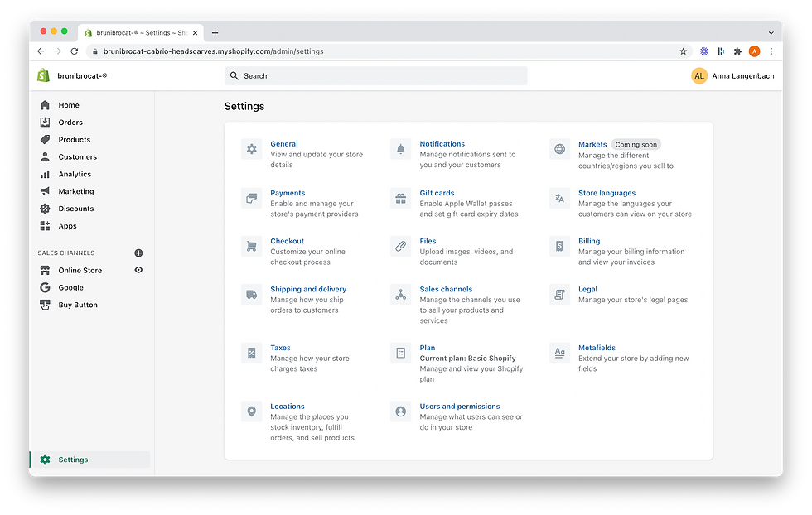The height and width of the screenshot is (515, 812).
Task: Click the Plan checklist icon
Action: tap(400, 353)
